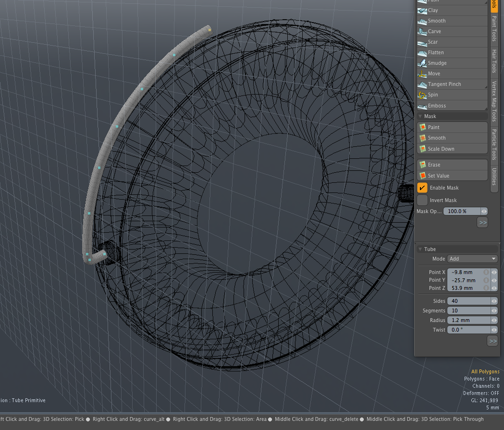Select the Smudge tool
This screenshot has height=430, width=504.
pos(452,63)
